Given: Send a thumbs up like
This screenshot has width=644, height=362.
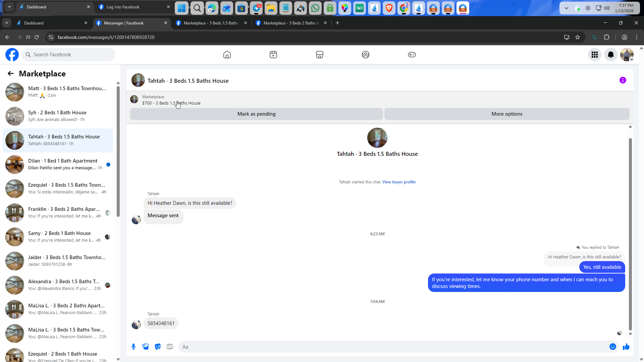Looking at the screenshot, I should pos(626,347).
